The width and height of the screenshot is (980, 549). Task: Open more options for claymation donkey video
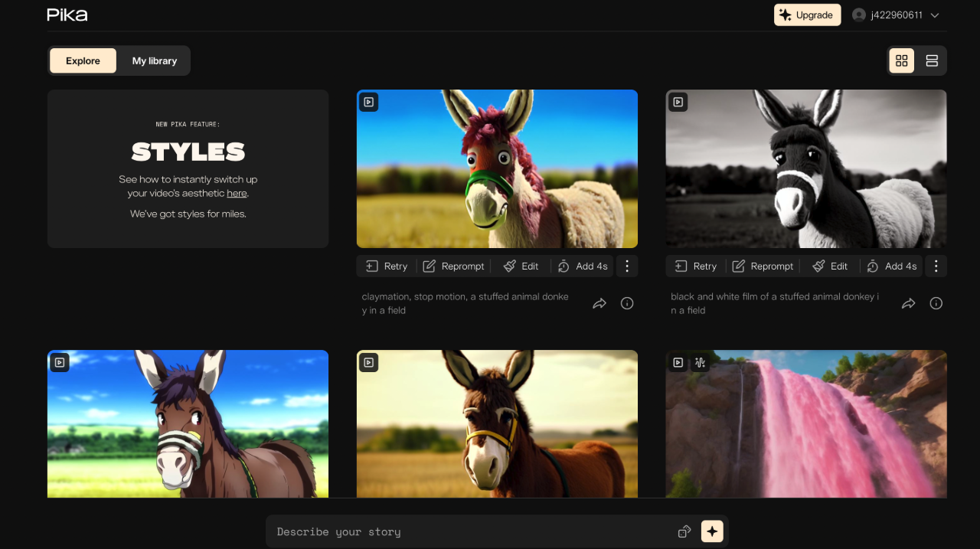pos(627,266)
